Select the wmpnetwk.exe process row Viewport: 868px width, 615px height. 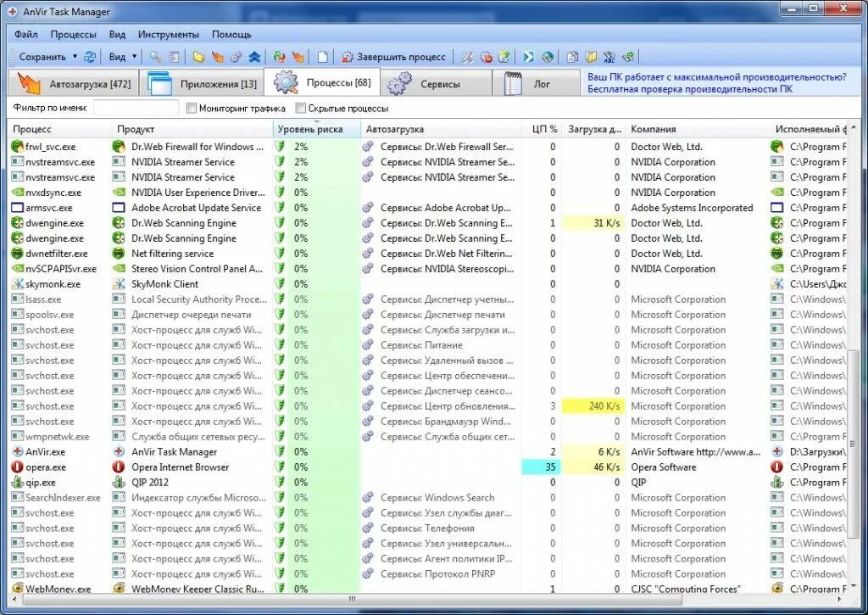(428, 437)
